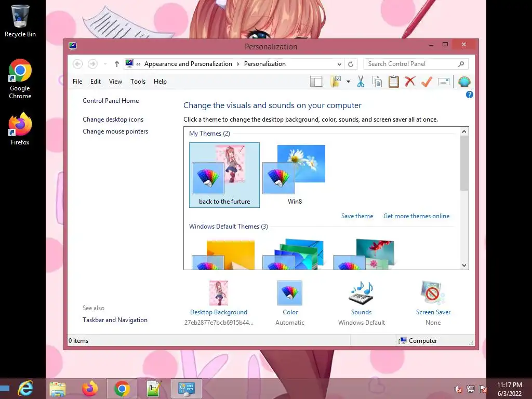Click the Personalization window title icon

[72, 46]
